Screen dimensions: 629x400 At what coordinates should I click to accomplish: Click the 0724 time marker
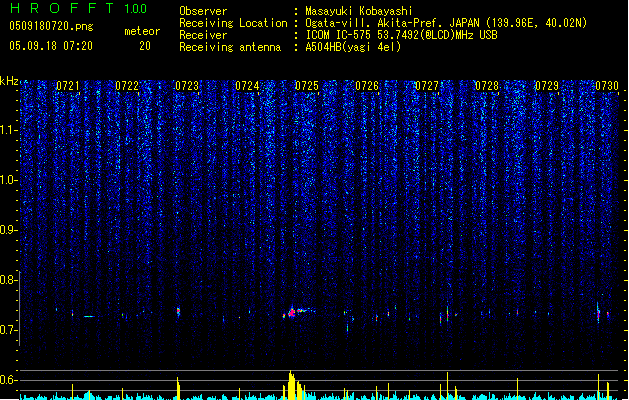(247, 86)
